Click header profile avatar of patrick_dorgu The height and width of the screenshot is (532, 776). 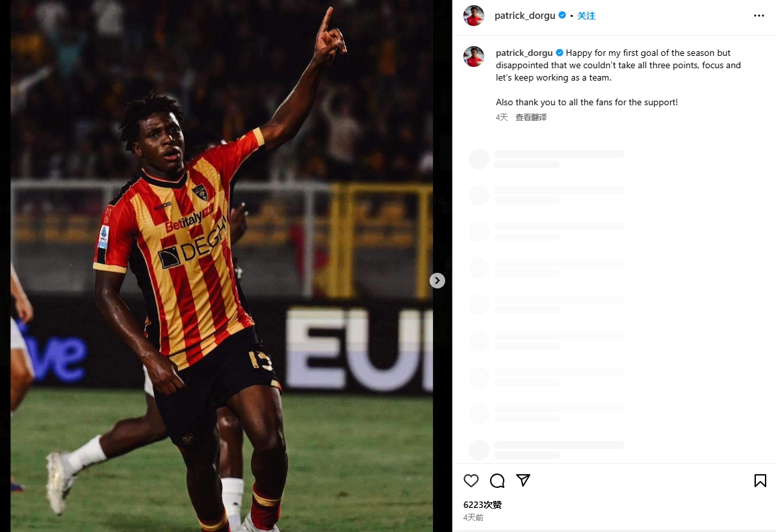click(x=474, y=16)
